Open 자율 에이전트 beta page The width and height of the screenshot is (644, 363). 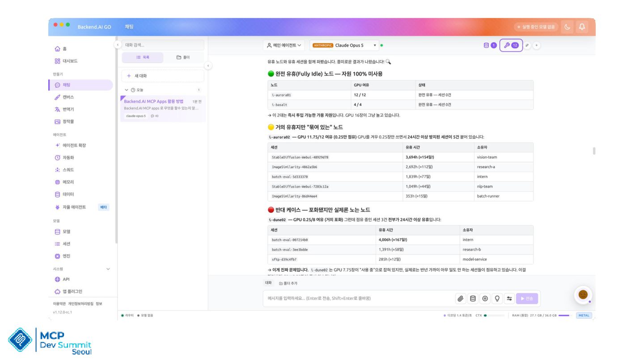[80, 207]
